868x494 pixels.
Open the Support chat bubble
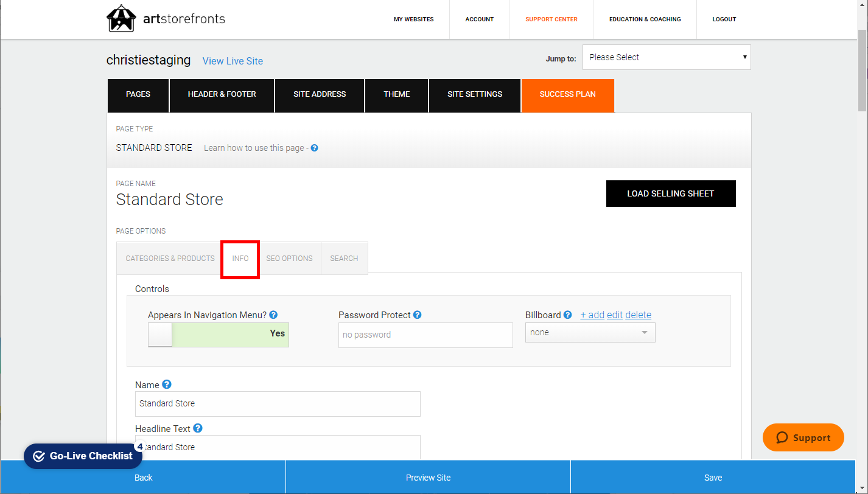803,437
